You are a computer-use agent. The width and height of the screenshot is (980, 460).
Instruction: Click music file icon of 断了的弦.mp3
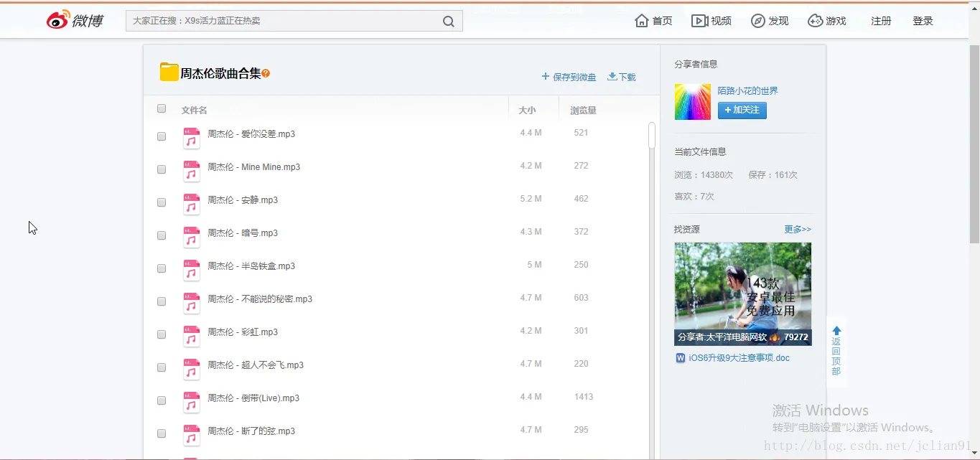pos(191,435)
